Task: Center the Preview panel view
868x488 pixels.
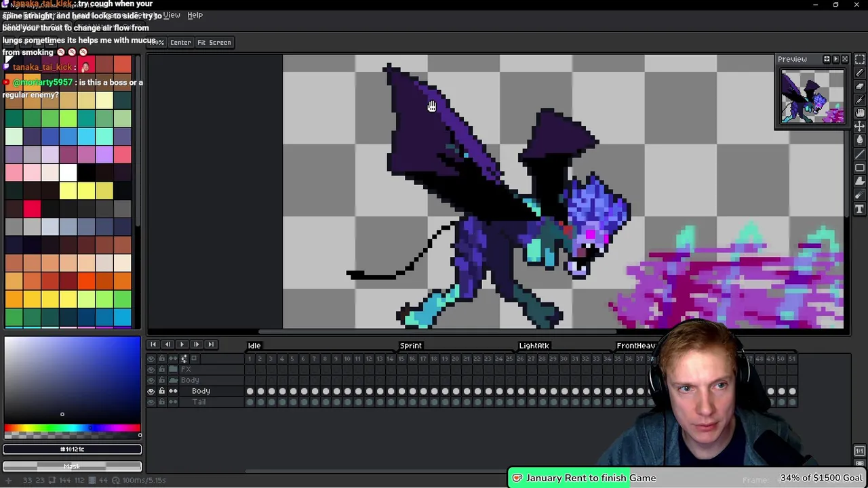Action: (x=827, y=59)
